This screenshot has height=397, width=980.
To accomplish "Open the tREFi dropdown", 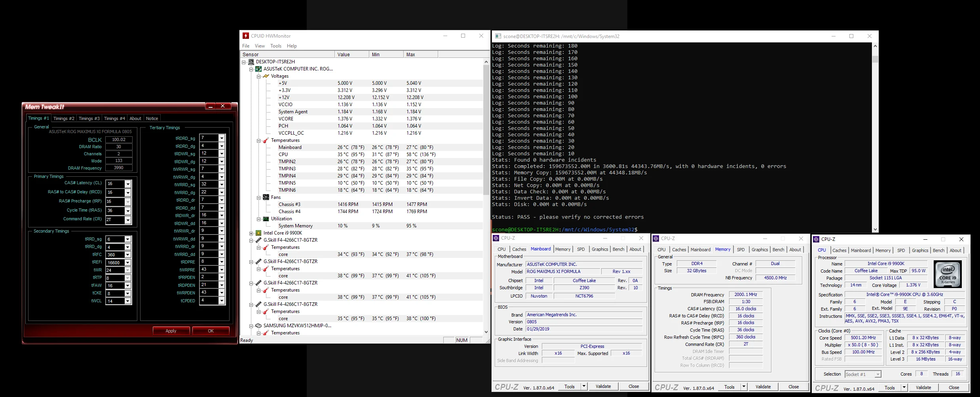I will 128,262.
